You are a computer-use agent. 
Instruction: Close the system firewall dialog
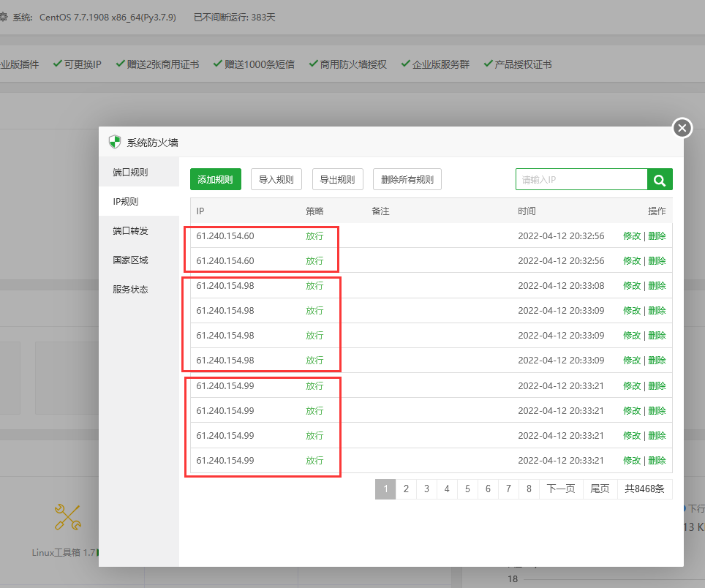[x=682, y=128]
